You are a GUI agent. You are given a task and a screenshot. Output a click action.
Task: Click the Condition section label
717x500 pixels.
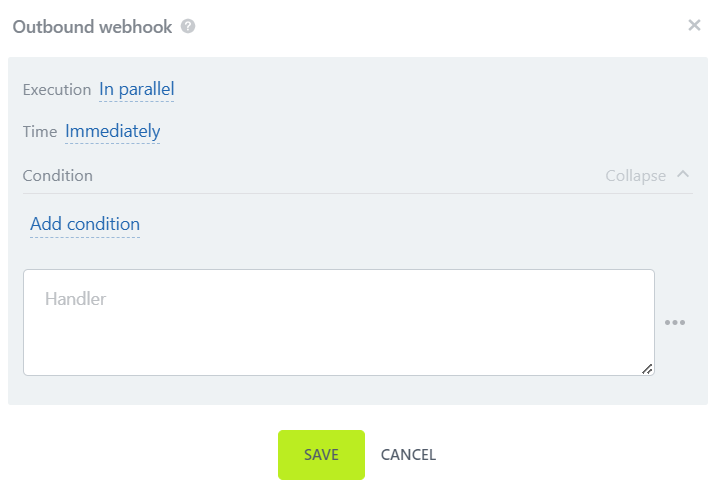(x=58, y=175)
